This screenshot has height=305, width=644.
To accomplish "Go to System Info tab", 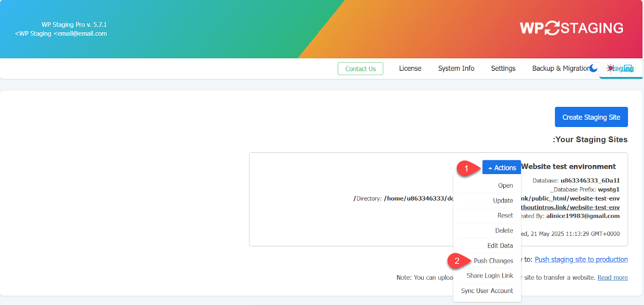I will point(456,68).
